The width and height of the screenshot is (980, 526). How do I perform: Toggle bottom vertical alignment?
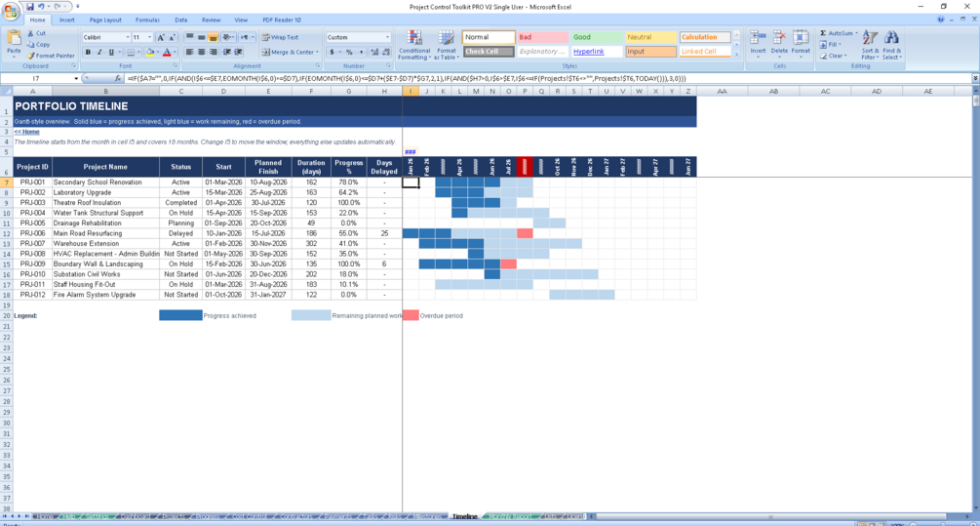coord(214,37)
